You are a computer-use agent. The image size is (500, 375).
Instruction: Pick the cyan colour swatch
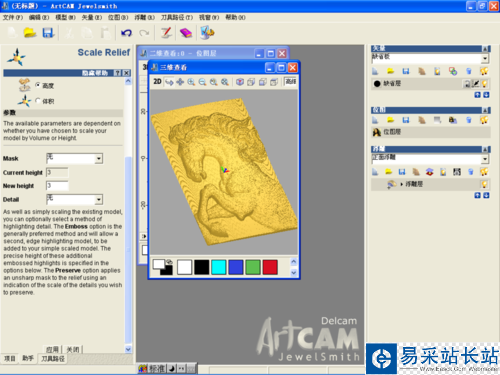click(219, 267)
